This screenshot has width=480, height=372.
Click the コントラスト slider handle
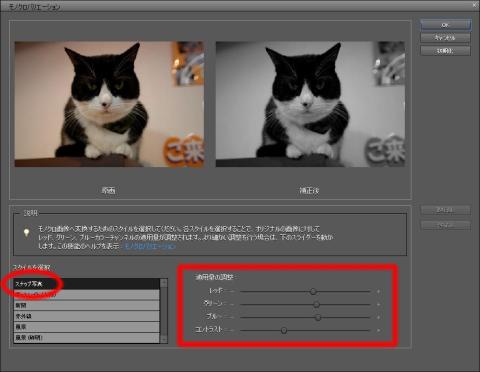[284, 330]
